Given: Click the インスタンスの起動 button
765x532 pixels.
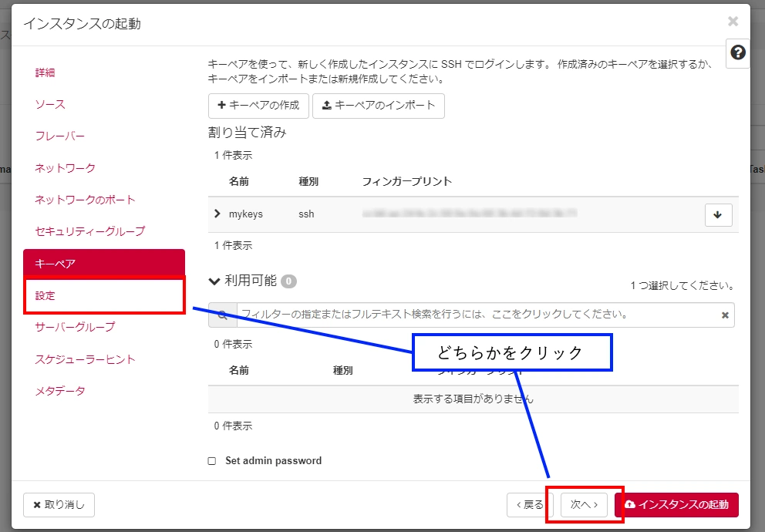Looking at the screenshot, I should (676, 505).
